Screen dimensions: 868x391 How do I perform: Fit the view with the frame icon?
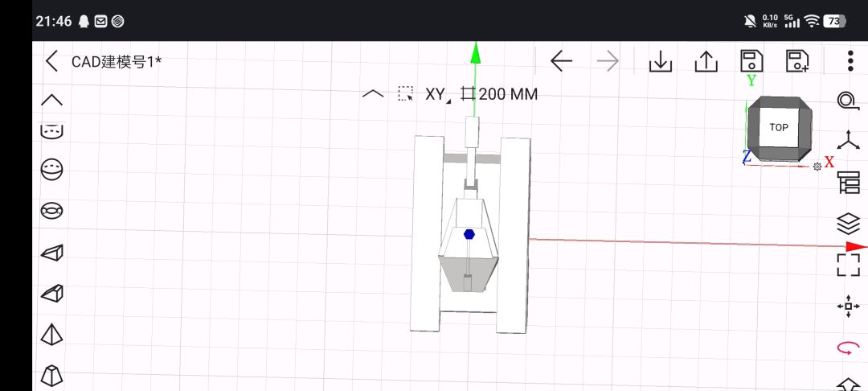848,265
